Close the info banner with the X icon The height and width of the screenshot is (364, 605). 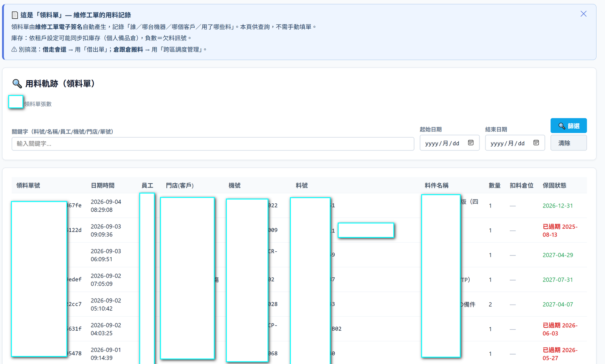point(583,14)
